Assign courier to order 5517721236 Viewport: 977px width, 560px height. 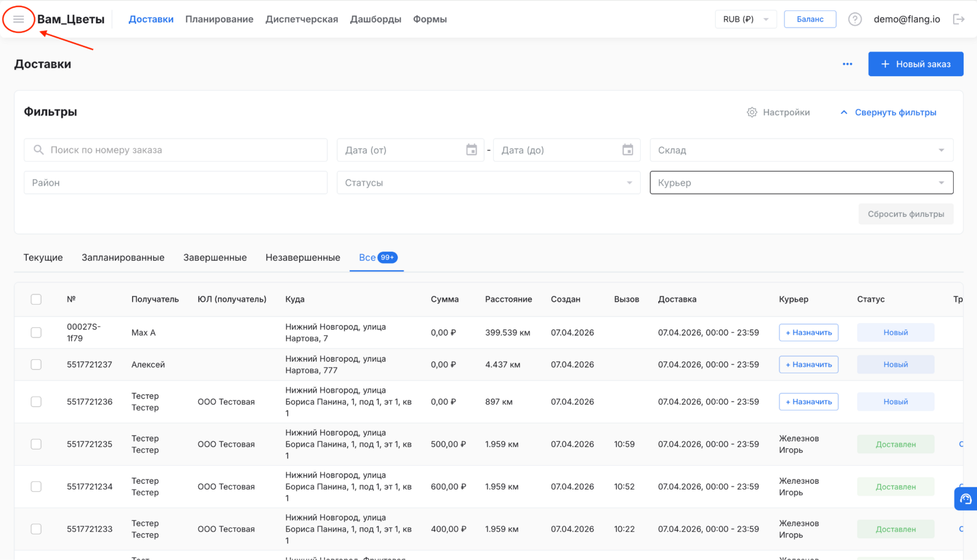pyautogui.click(x=808, y=402)
